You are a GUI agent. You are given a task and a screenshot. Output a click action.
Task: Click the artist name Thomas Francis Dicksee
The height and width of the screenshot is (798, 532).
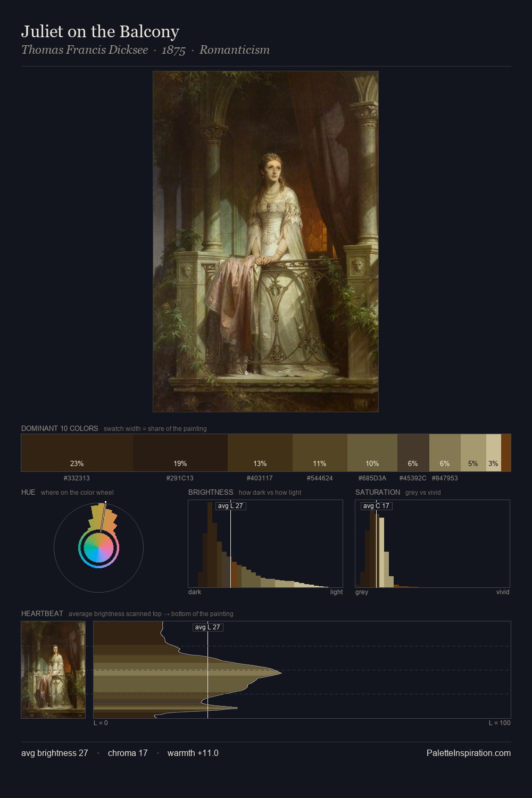[85, 50]
